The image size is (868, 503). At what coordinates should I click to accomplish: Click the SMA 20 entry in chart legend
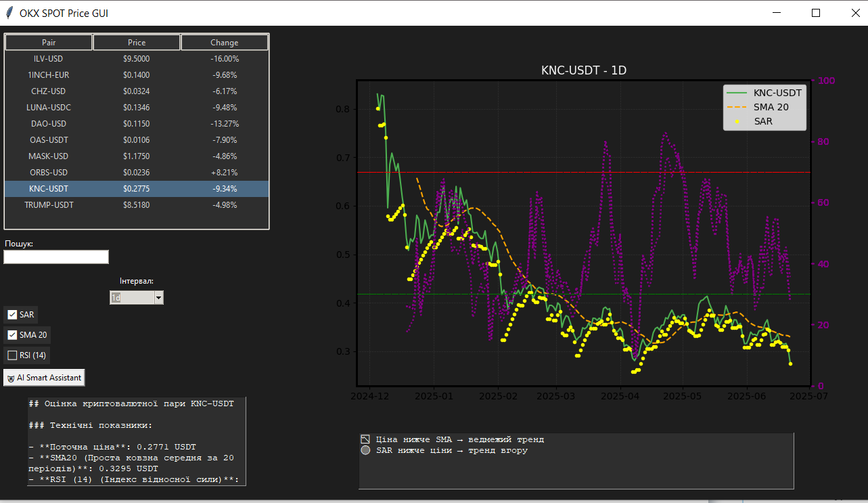click(758, 107)
